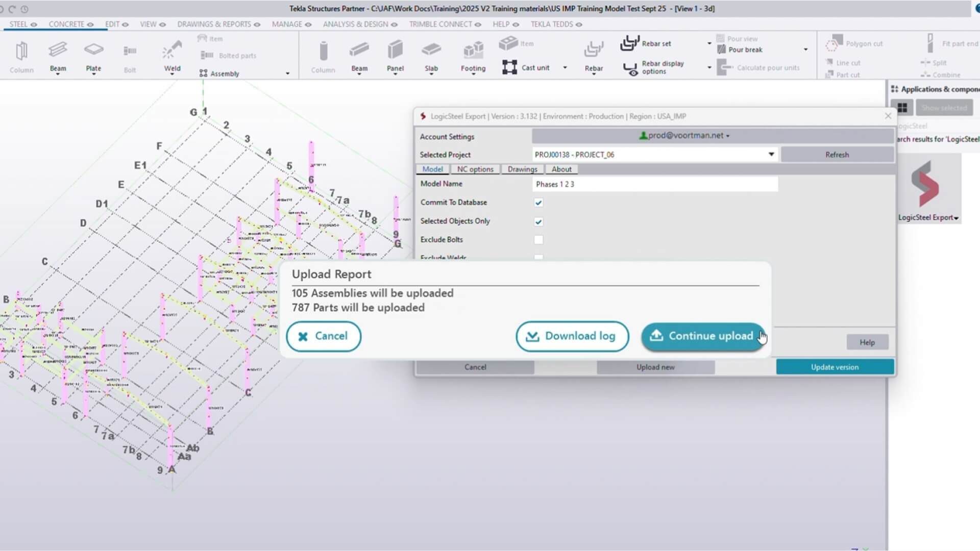Screen dimensions: 980x551
Task: Click the Upload new button
Action: click(655, 367)
